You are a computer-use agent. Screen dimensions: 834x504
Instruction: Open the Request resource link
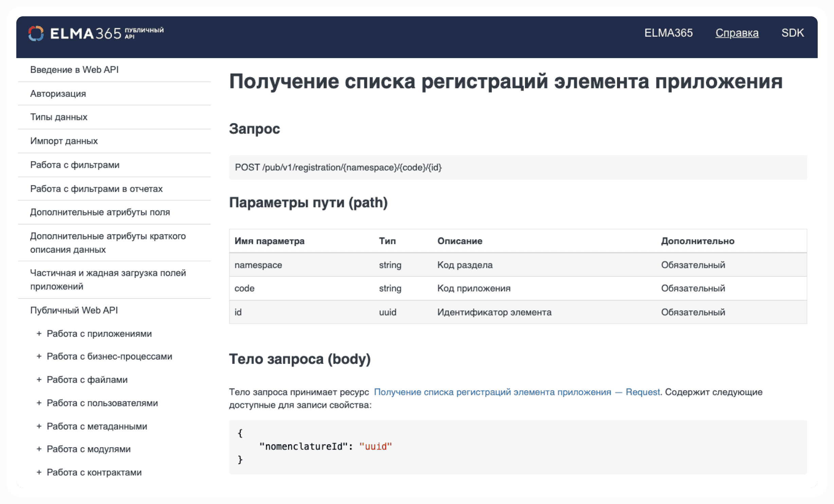pos(517,392)
